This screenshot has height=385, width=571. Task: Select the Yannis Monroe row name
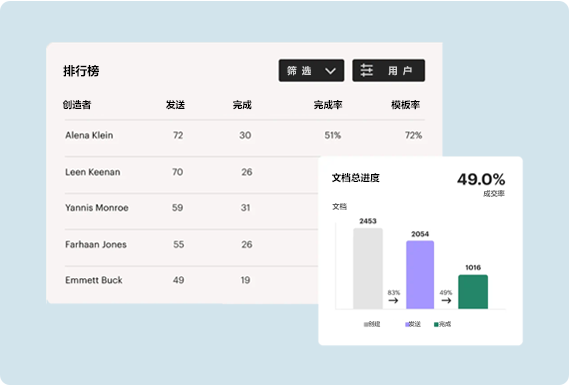pos(97,208)
